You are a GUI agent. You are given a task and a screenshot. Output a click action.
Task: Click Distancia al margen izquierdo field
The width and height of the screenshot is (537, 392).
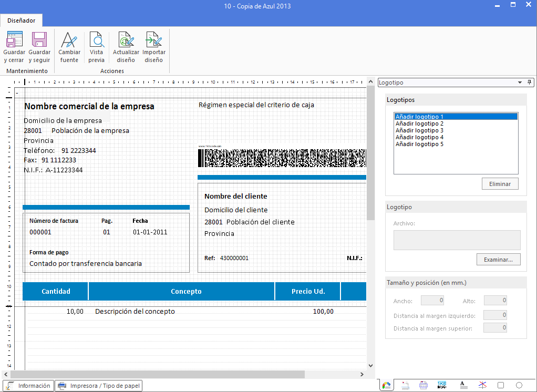point(495,315)
